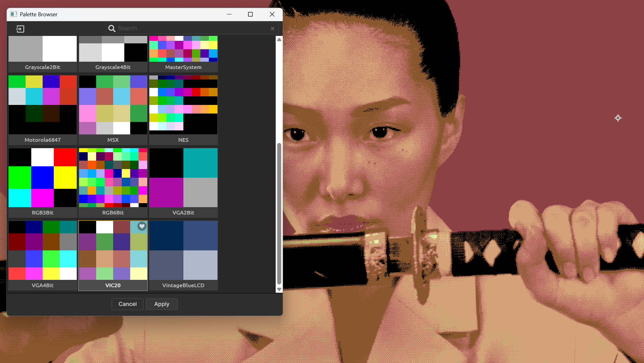Choose the MasterSystem palette

point(183,49)
